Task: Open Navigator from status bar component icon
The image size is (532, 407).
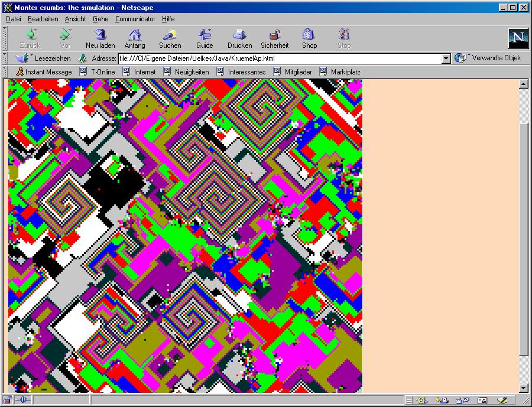Action: click(x=421, y=401)
